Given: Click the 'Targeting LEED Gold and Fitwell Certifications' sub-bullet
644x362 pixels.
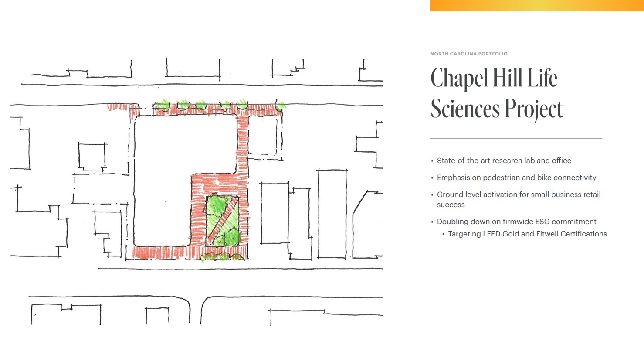Looking at the screenshot, I should click(527, 234).
